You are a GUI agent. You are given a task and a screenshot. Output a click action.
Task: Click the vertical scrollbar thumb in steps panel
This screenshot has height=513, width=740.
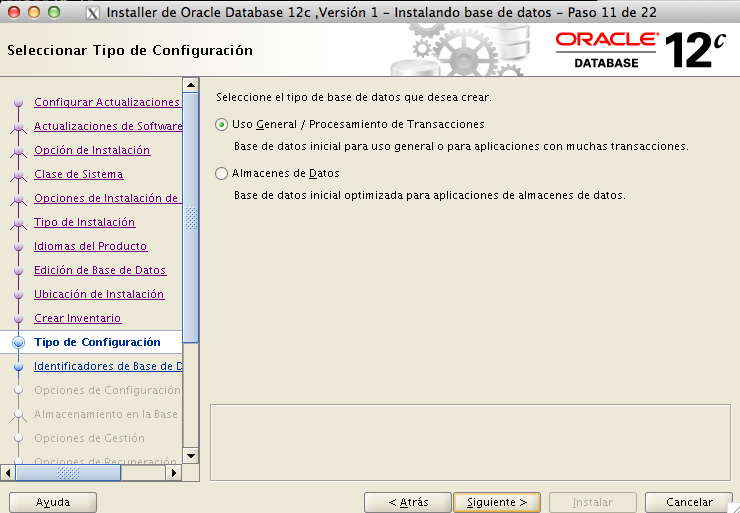point(191,217)
